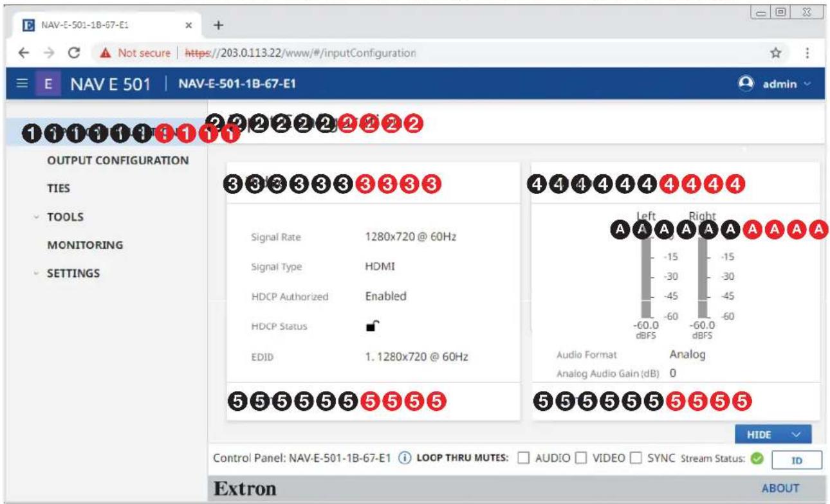The image size is (830, 504).
Task: Click the Analog Audio Gain value 0
Action: (x=672, y=372)
